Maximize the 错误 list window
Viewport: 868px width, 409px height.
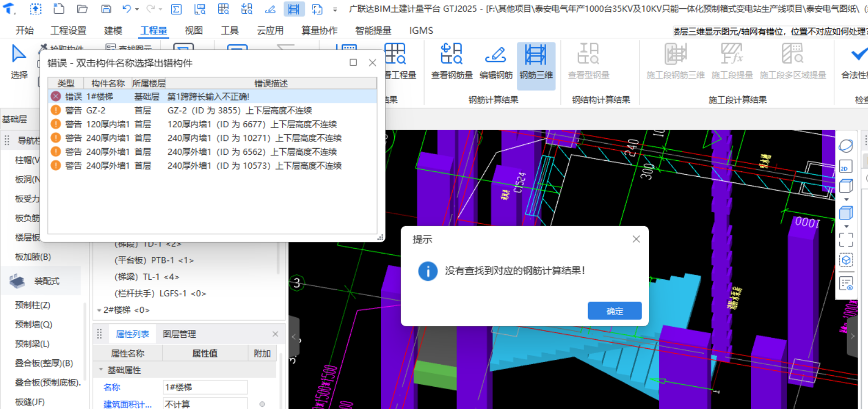tap(353, 62)
